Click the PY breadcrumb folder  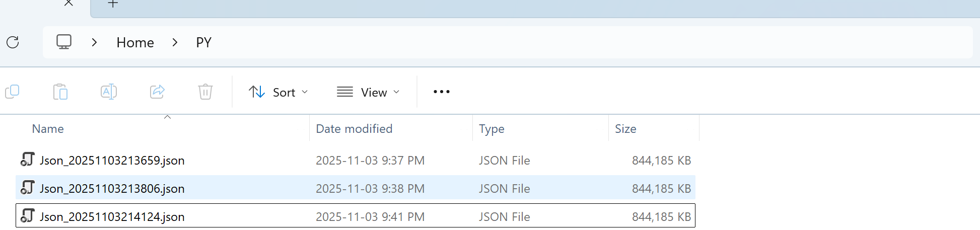coord(203,42)
